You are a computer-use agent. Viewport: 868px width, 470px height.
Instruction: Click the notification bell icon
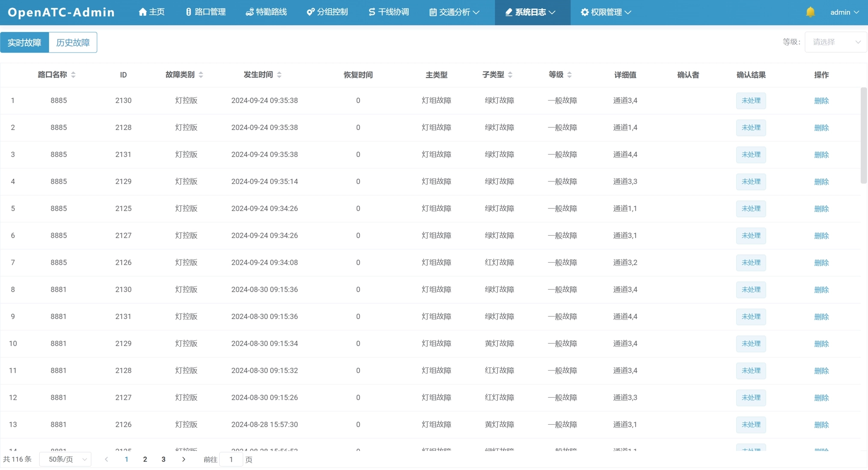point(810,12)
